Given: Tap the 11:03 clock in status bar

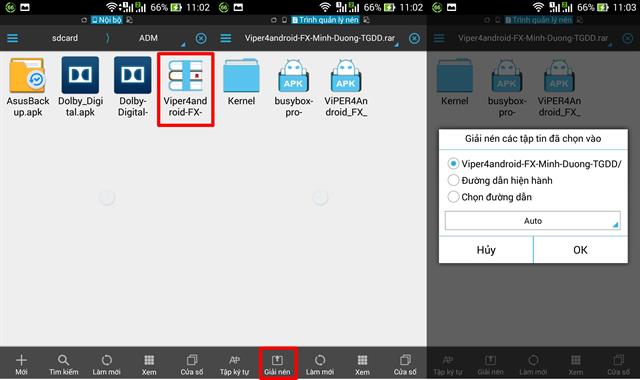Looking at the screenshot, I should pos(624,7).
